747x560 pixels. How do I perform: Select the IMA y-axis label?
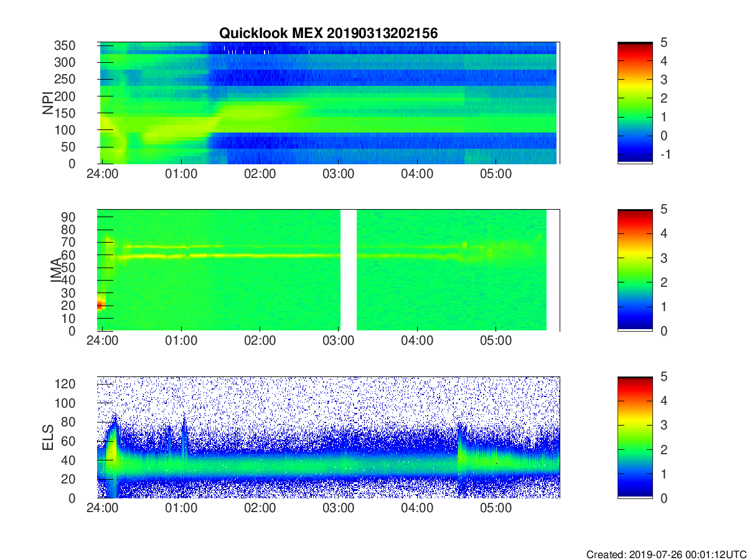(x=55, y=270)
